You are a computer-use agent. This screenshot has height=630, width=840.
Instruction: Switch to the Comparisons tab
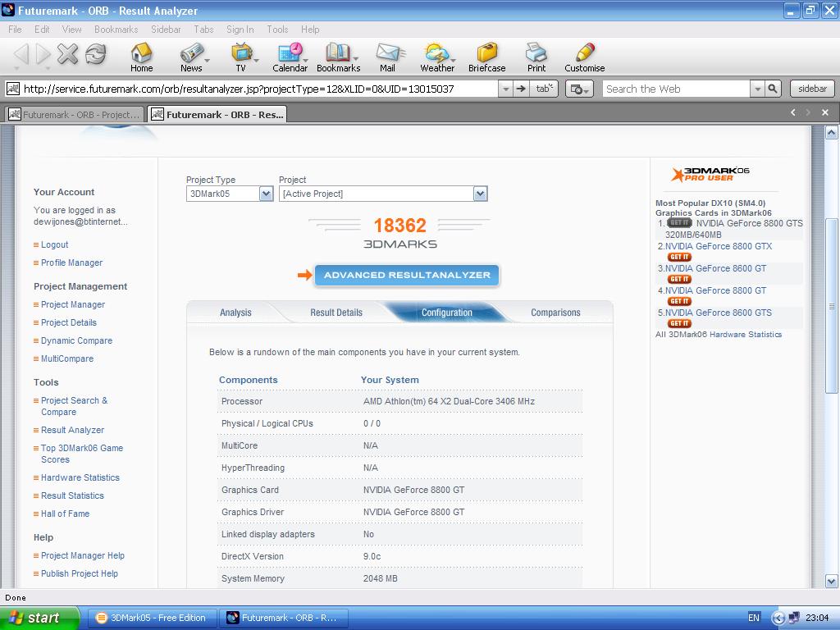click(555, 313)
